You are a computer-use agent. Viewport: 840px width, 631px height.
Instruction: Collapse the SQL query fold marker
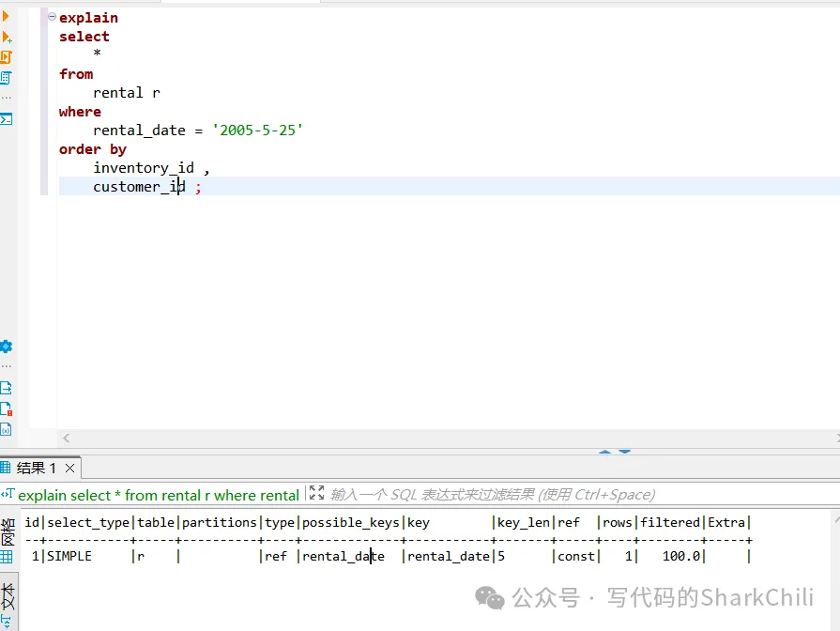pyautogui.click(x=52, y=17)
